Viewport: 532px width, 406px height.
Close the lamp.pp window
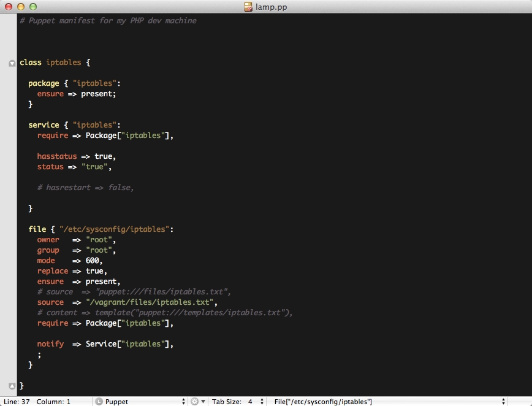pyautogui.click(x=9, y=7)
